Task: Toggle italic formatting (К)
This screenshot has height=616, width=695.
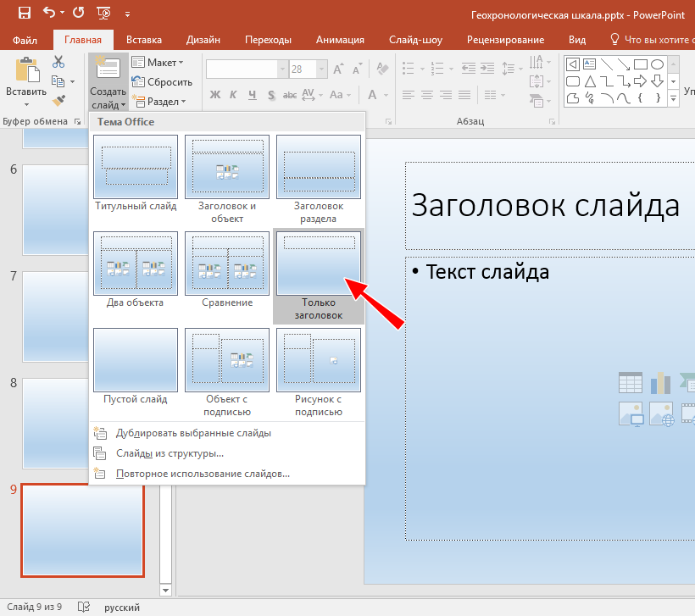Action: pos(233,94)
